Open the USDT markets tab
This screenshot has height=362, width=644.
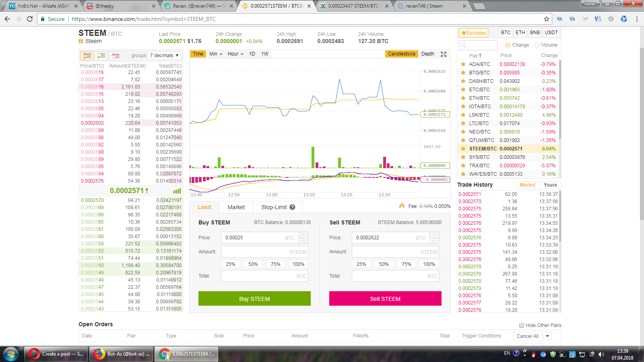551,33
